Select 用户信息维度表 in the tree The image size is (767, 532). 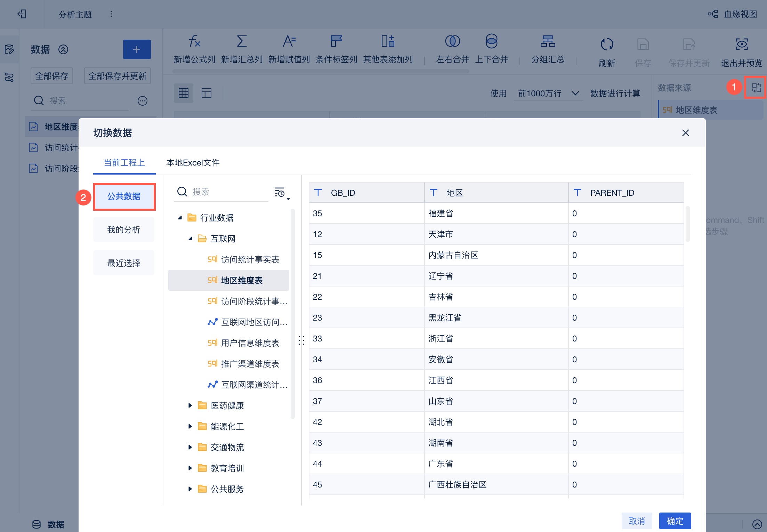(250, 343)
